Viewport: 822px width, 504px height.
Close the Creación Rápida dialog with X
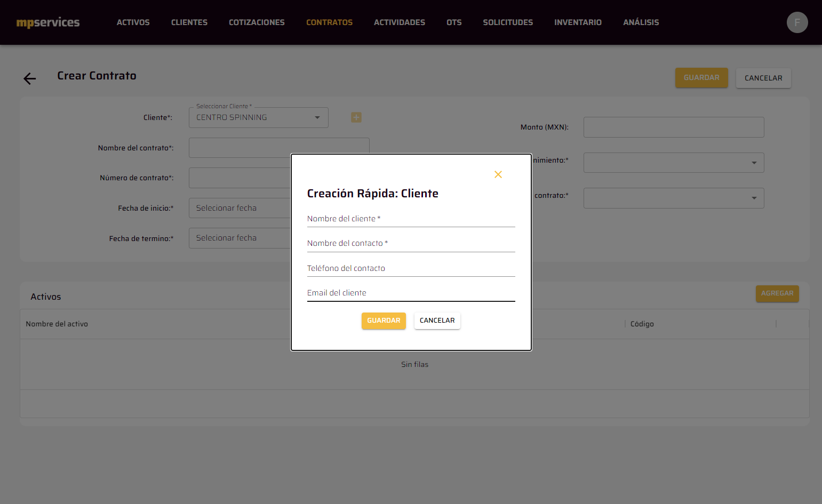click(x=498, y=174)
